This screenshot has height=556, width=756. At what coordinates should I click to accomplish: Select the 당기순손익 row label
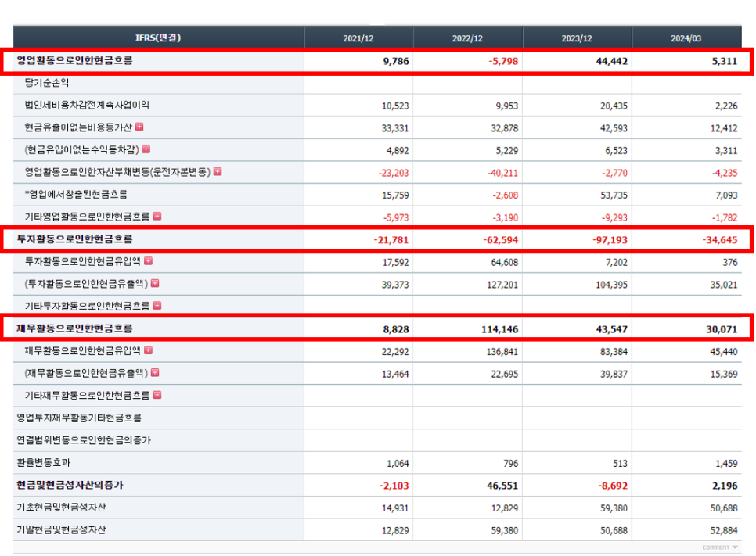point(47,83)
